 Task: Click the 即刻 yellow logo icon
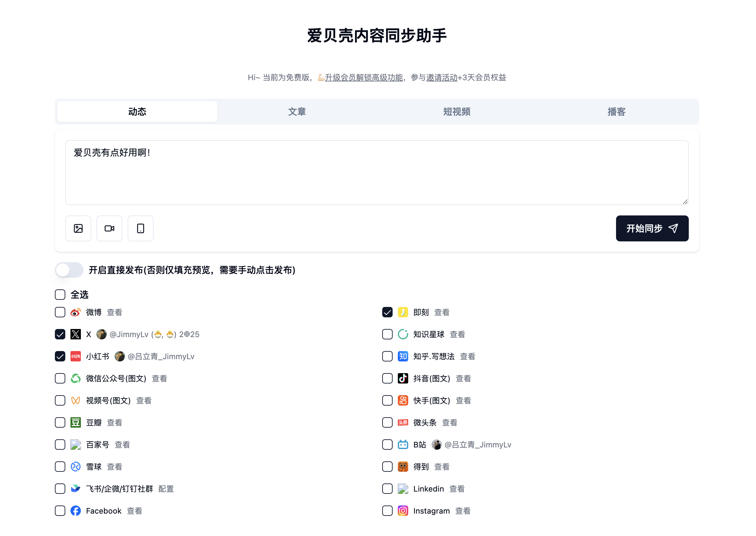403,312
